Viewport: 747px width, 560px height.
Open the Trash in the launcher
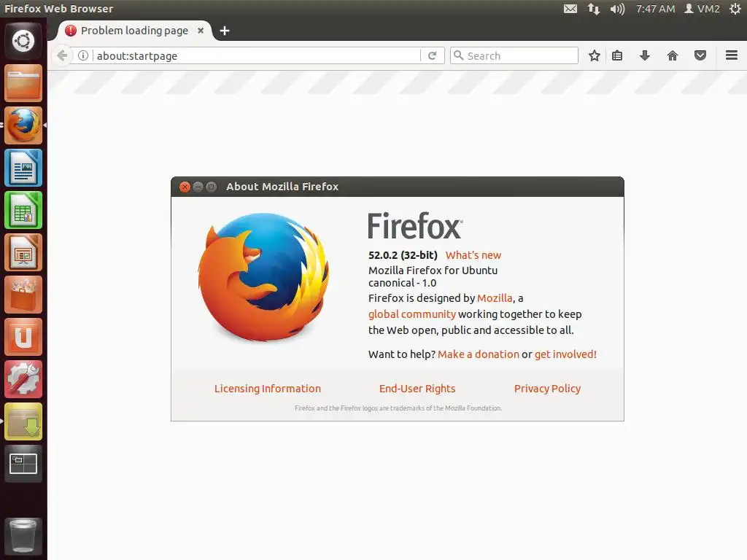(x=23, y=537)
